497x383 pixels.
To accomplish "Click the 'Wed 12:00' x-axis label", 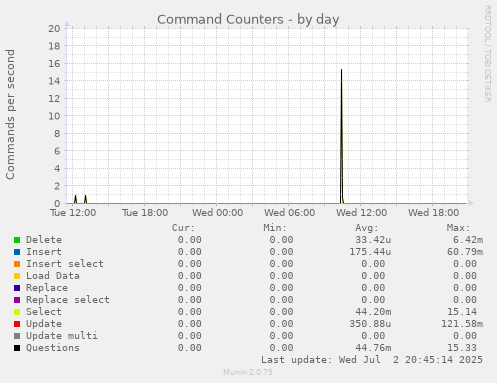I will (361, 213).
